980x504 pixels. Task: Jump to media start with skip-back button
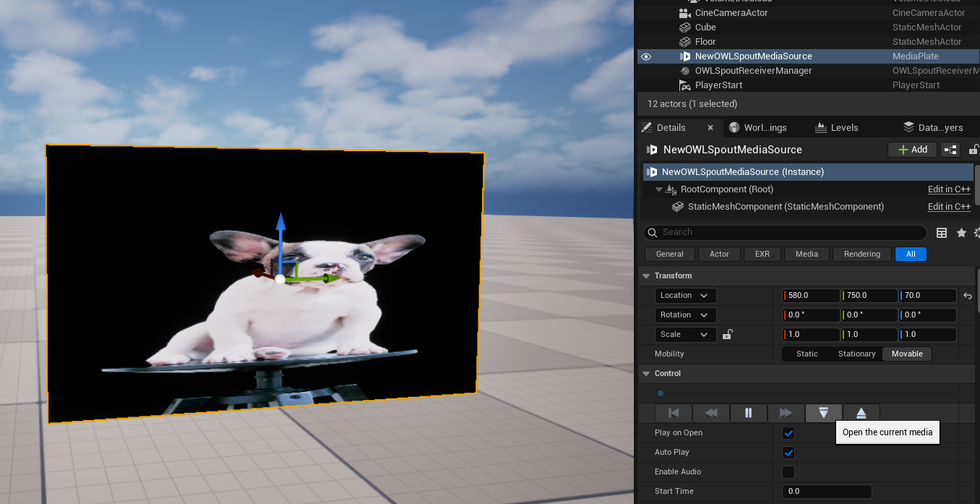coord(674,413)
